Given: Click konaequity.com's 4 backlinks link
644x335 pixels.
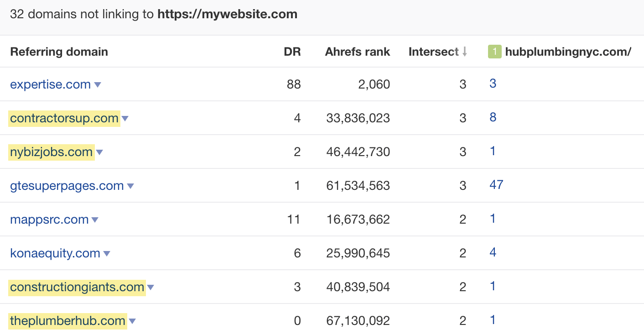Looking at the screenshot, I should [x=493, y=252].
